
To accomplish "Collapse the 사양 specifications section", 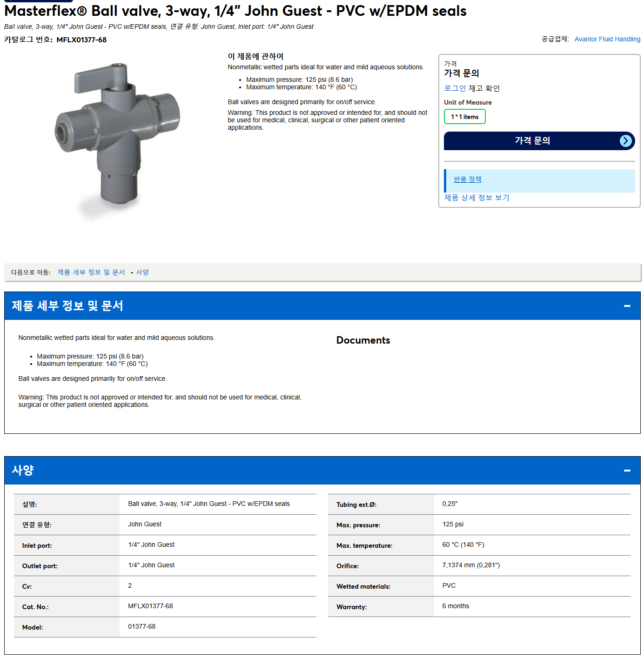I will 627,471.
